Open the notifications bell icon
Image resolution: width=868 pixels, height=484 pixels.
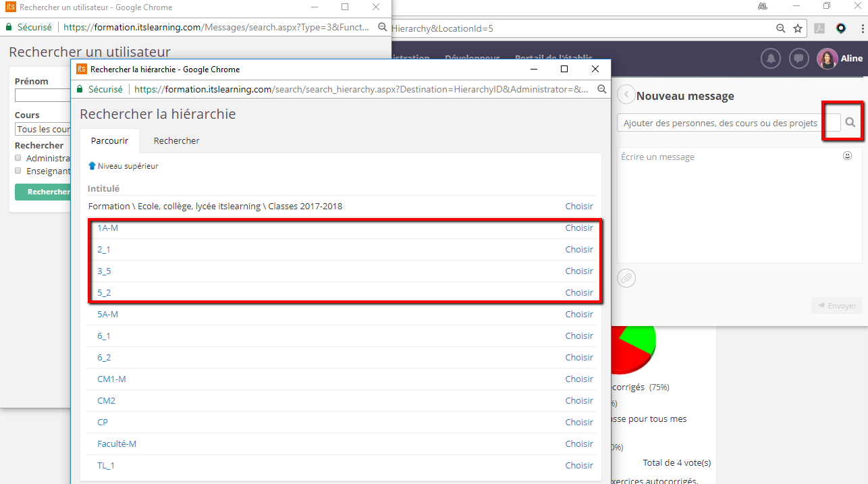pyautogui.click(x=771, y=59)
